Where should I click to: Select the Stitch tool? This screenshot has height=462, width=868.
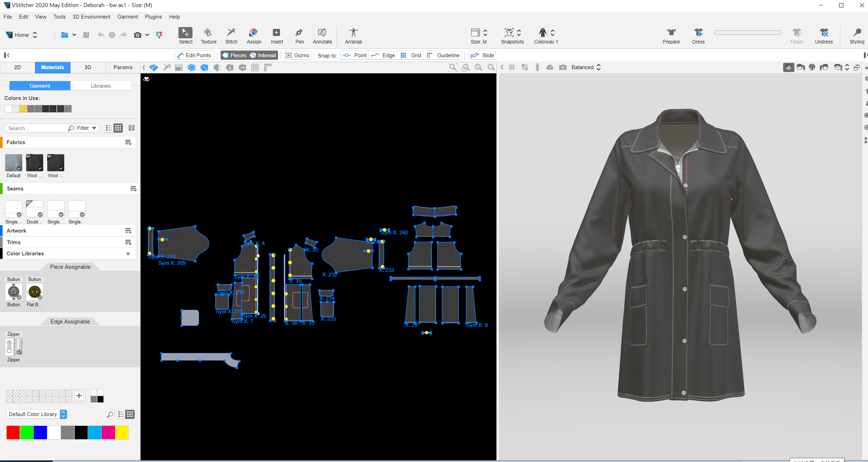click(231, 35)
